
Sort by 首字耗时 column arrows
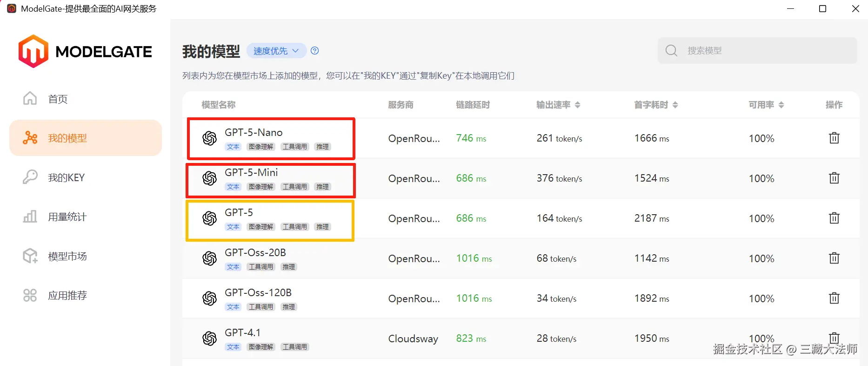click(x=675, y=105)
